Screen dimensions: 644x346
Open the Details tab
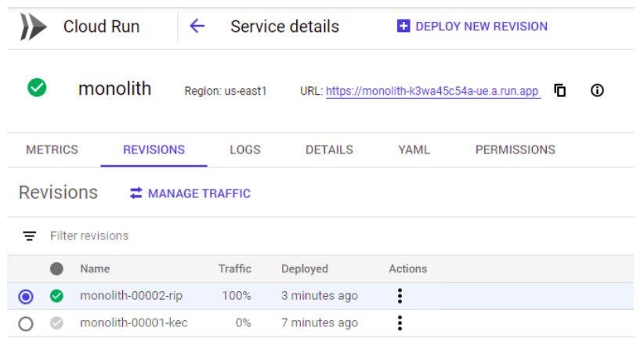point(329,150)
